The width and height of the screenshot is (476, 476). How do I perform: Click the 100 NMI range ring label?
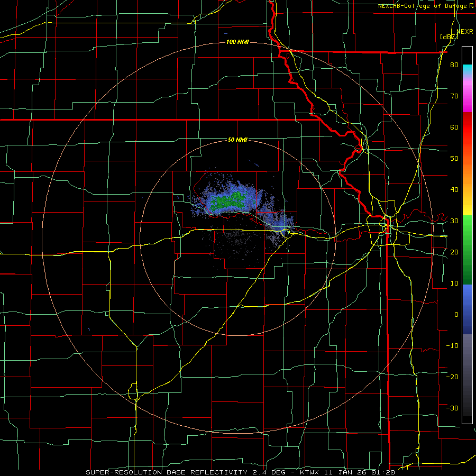(x=237, y=42)
